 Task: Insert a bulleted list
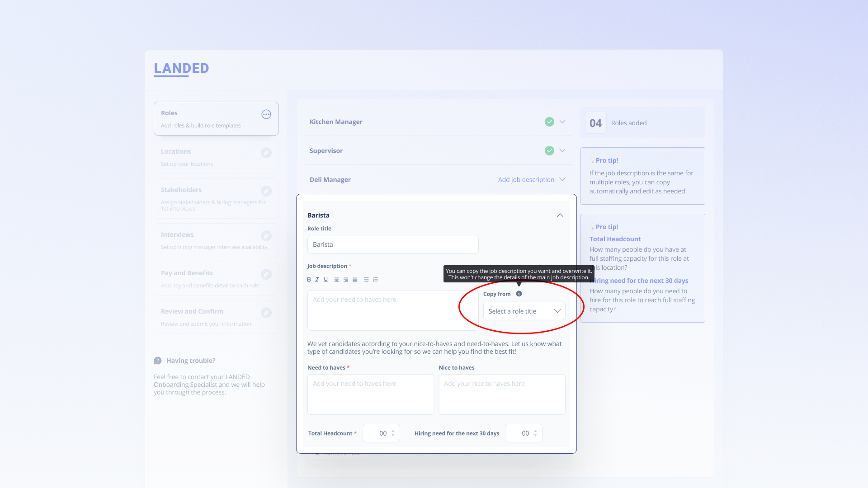point(366,279)
